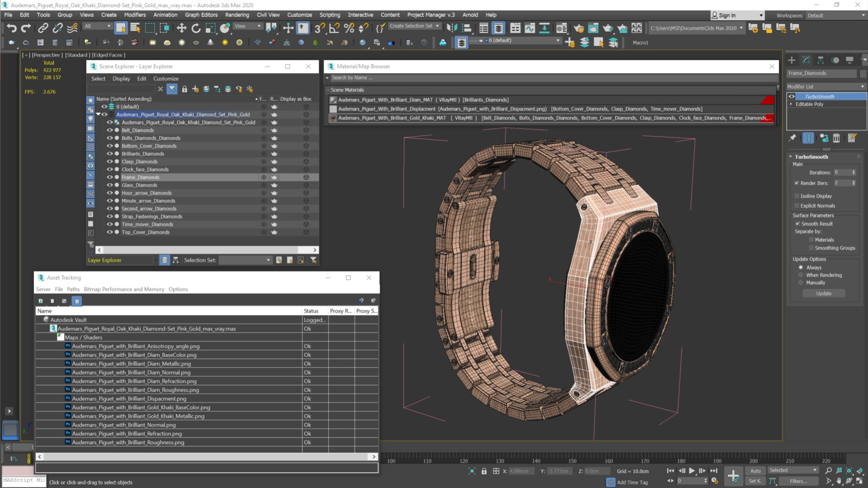Viewport: 868px width, 488px height.
Task: Click the Auto key button
Action: 755,471
